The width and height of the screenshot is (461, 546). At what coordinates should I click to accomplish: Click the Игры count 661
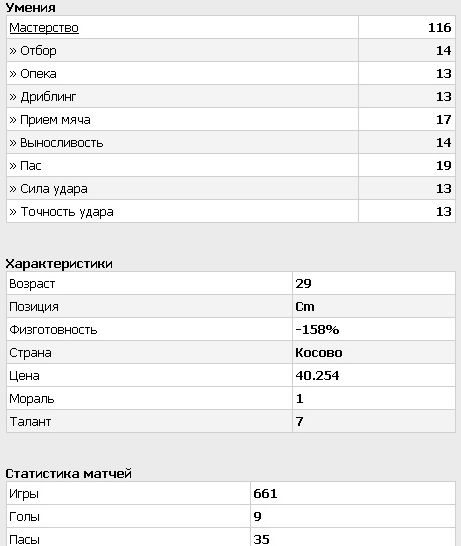coord(265,493)
